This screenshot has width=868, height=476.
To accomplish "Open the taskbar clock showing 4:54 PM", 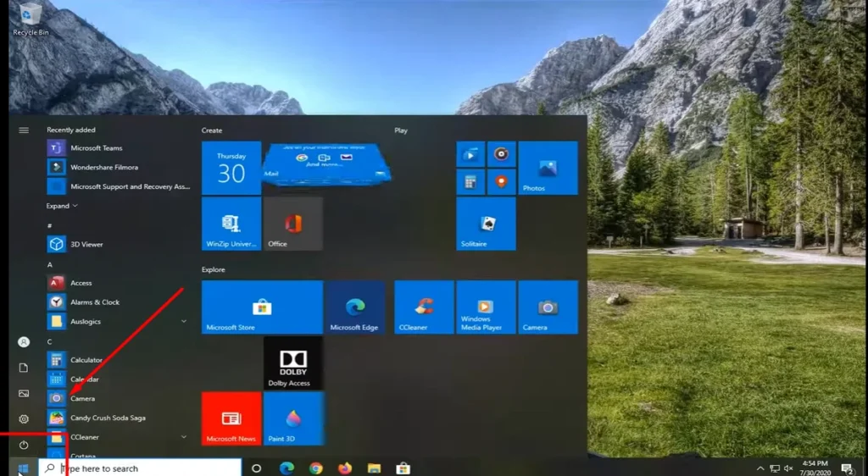I will click(x=815, y=468).
